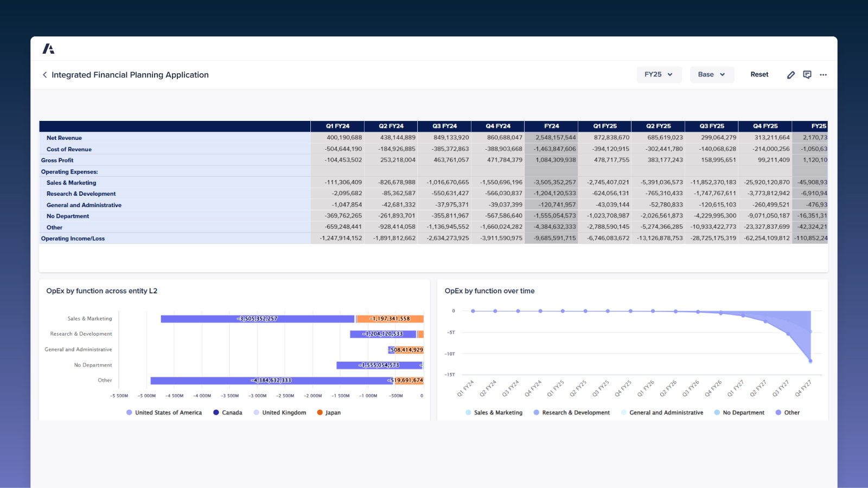Select the FY24 total column header
The width and height of the screenshot is (868, 488).
551,126
